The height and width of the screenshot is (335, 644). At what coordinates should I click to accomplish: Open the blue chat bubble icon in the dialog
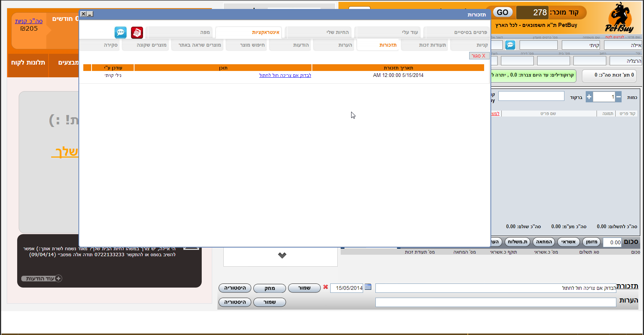[x=121, y=32]
